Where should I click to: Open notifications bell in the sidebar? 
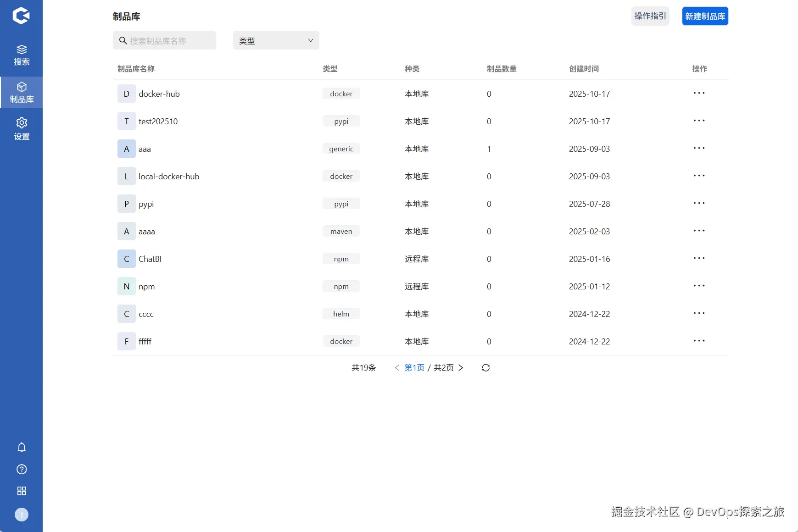22,447
